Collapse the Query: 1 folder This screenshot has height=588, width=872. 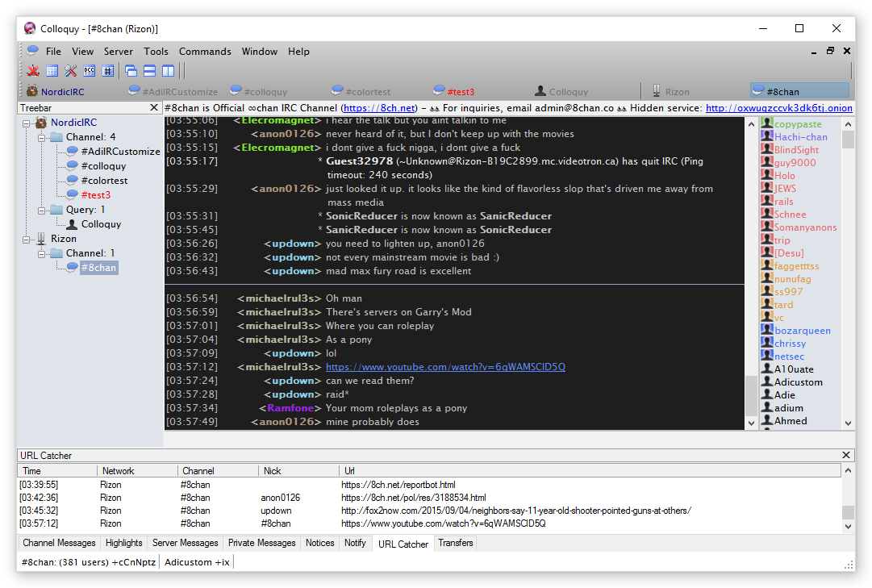point(41,211)
